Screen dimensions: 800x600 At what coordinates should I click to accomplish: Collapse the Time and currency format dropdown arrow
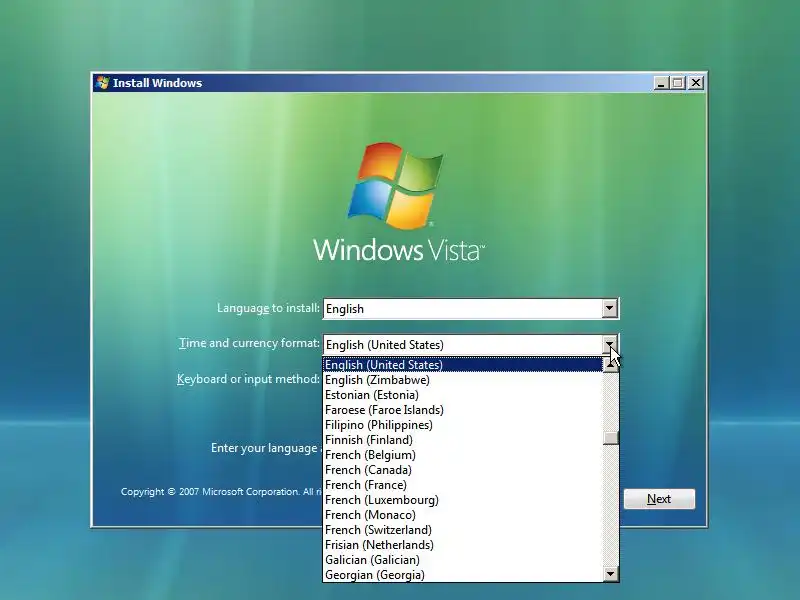[609, 344]
